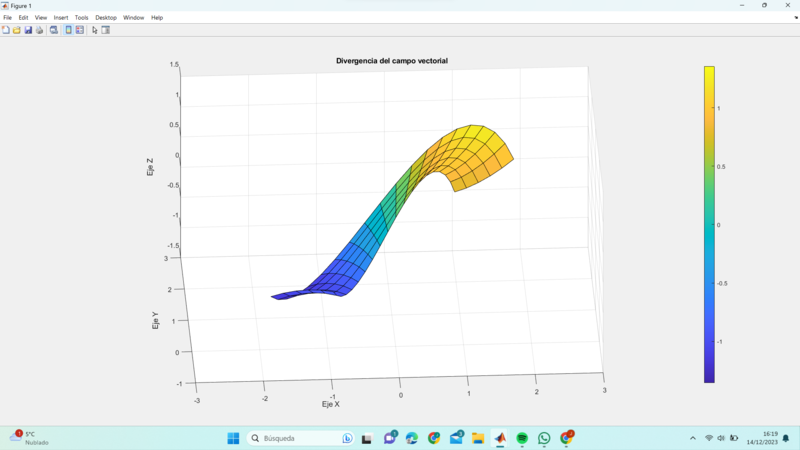This screenshot has height=450, width=800.
Task: Open the Help menu
Action: pos(157,17)
